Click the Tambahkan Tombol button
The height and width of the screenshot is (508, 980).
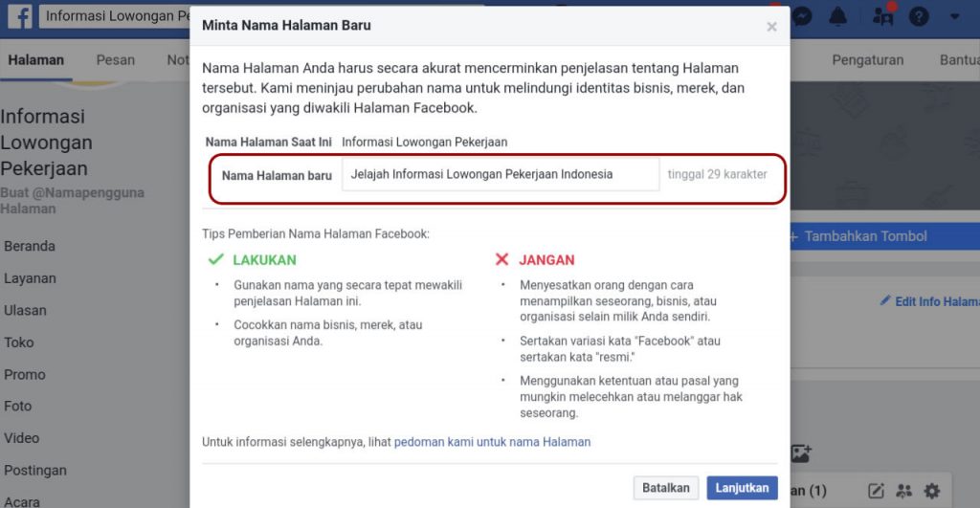(885, 236)
